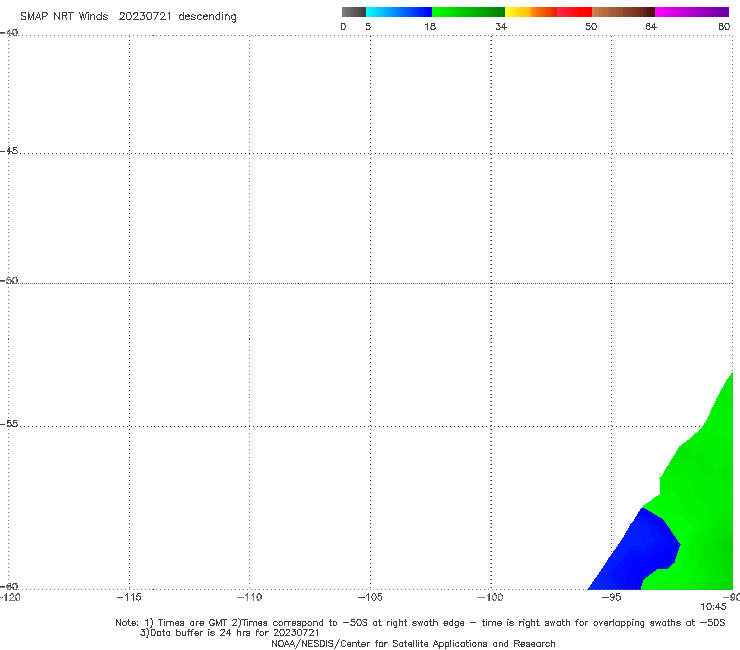Click the colorbar label '50'
This screenshot has height=650, width=740.
[591, 26]
